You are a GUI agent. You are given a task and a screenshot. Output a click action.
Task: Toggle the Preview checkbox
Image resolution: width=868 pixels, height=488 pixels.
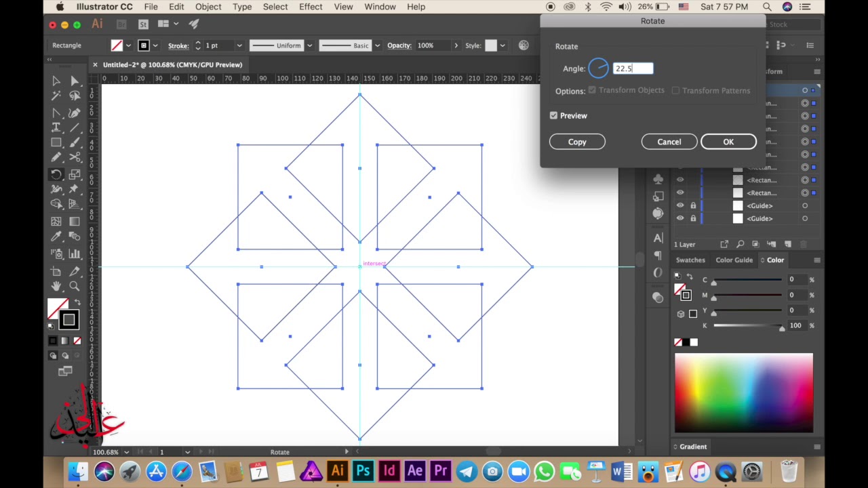[553, 116]
